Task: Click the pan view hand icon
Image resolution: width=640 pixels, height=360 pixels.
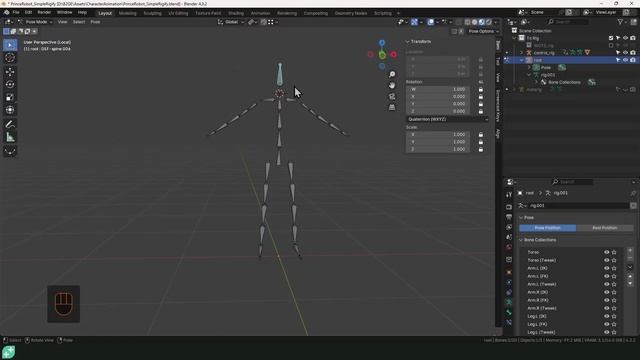Action: tap(392, 85)
